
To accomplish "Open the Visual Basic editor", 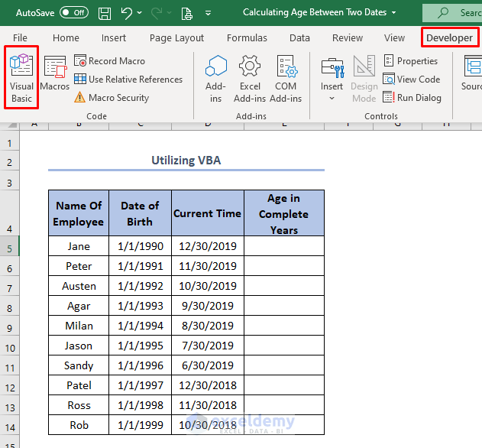I will point(21,78).
